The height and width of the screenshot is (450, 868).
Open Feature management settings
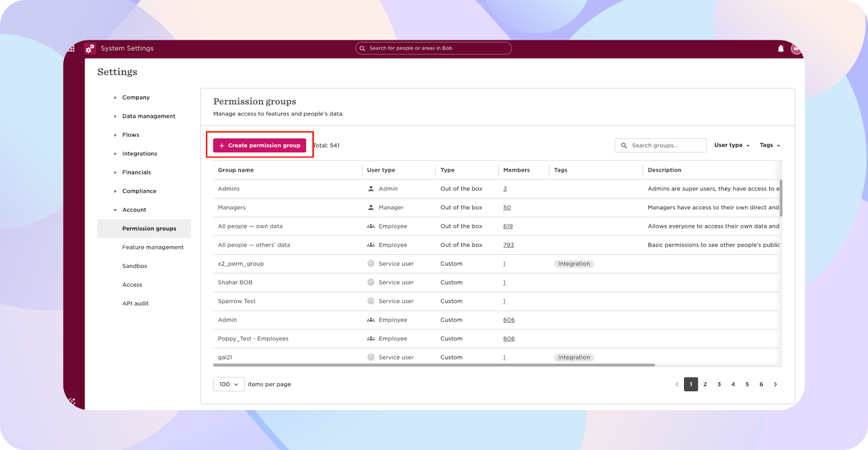(153, 247)
